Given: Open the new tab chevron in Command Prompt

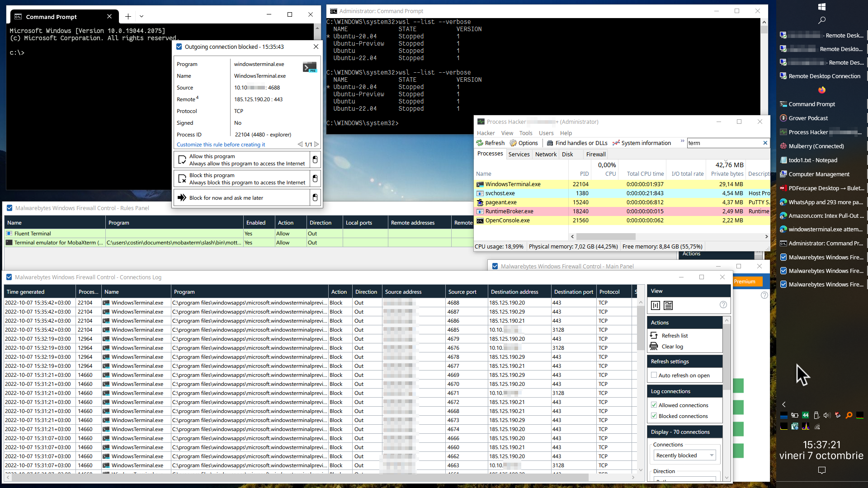Looking at the screenshot, I should [x=142, y=16].
